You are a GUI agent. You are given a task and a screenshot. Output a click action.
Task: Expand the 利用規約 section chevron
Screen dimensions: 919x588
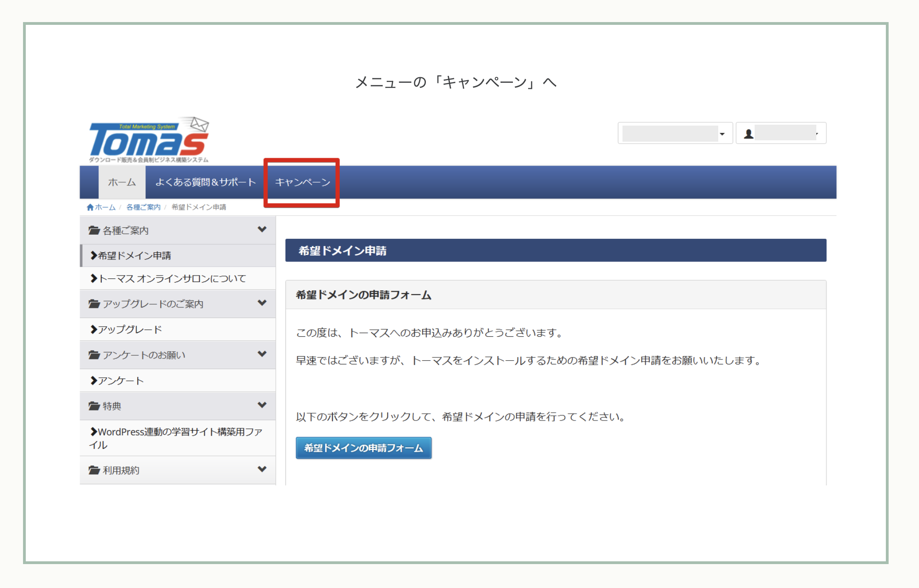pyautogui.click(x=262, y=469)
